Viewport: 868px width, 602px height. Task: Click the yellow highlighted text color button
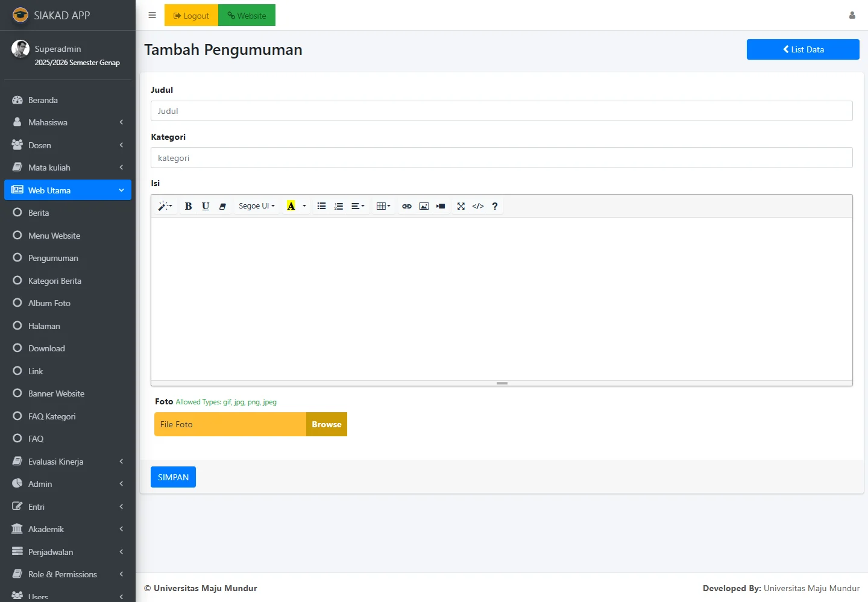[x=291, y=206]
